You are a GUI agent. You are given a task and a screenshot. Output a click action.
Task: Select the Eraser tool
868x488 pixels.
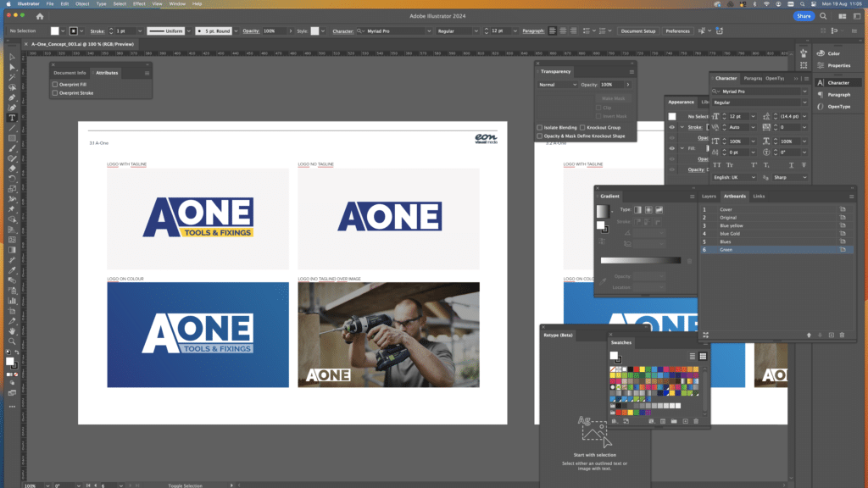(x=12, y=169)
